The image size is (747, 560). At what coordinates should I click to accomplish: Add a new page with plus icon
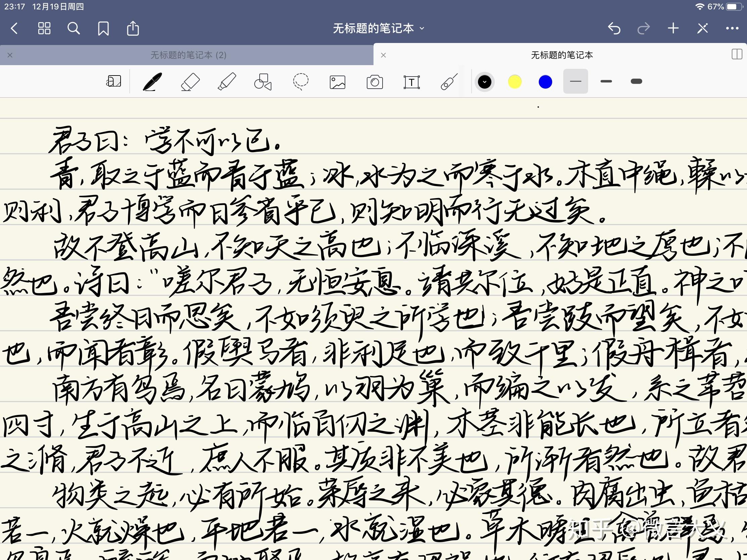[673, 28]
